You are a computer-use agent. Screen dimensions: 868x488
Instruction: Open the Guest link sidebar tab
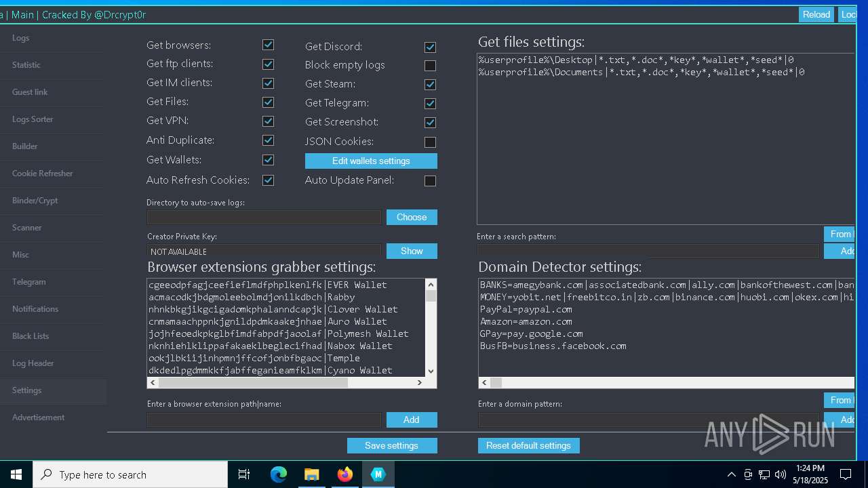tap(53, 92)
